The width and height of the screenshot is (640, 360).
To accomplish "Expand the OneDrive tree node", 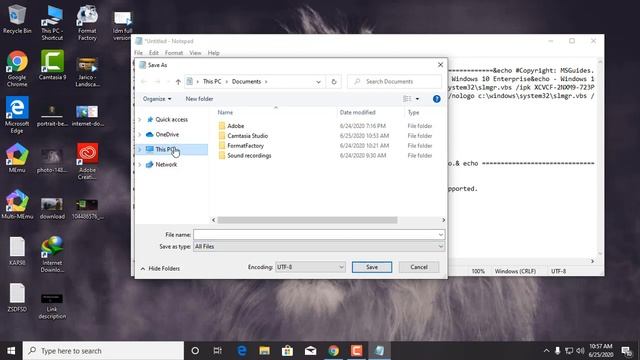I will click(140, 135).
